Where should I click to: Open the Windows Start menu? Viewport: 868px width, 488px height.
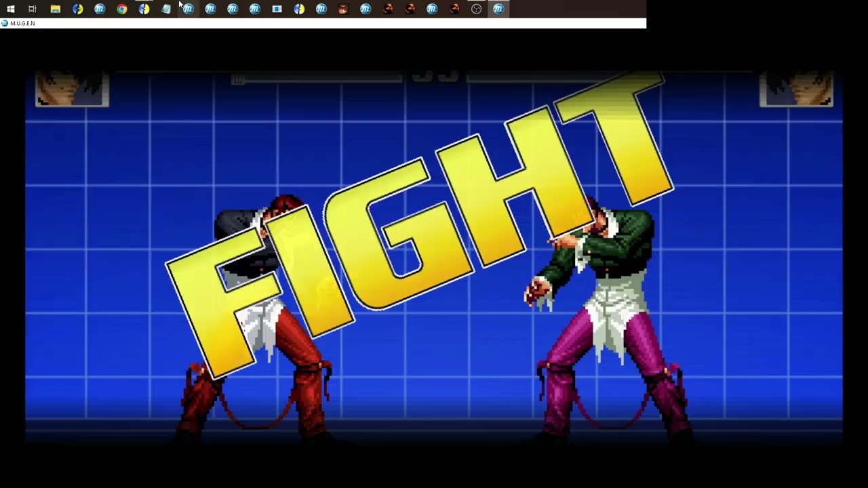(10, 9)
